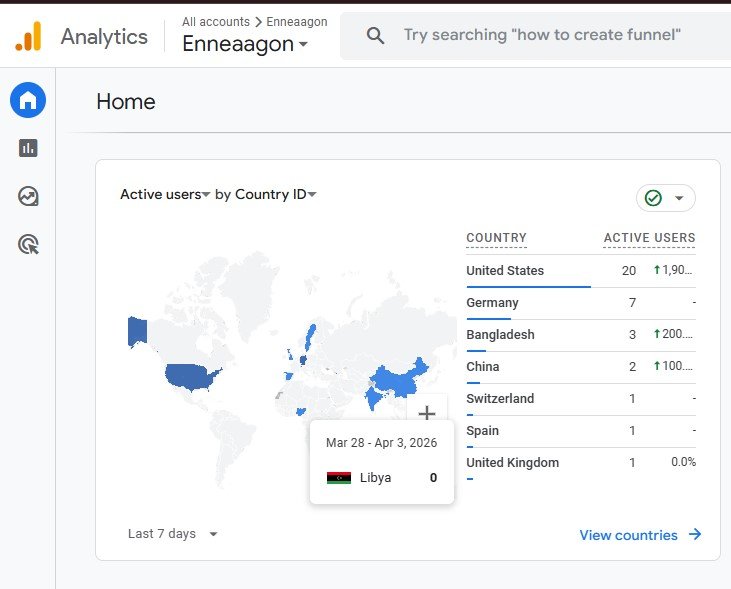The image size is (731, 589).
Task: Click the search field "how to create funnel"
Action: pos(542,35)
